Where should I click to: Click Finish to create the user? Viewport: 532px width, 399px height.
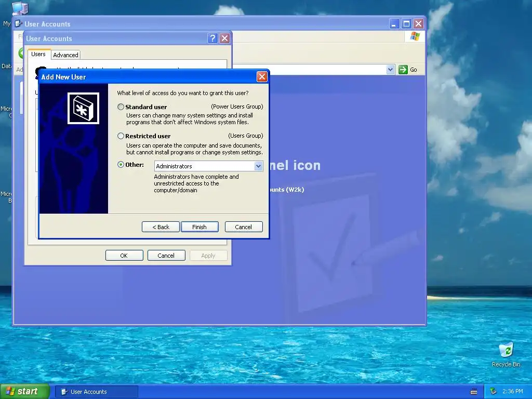(x=199, y=227)
